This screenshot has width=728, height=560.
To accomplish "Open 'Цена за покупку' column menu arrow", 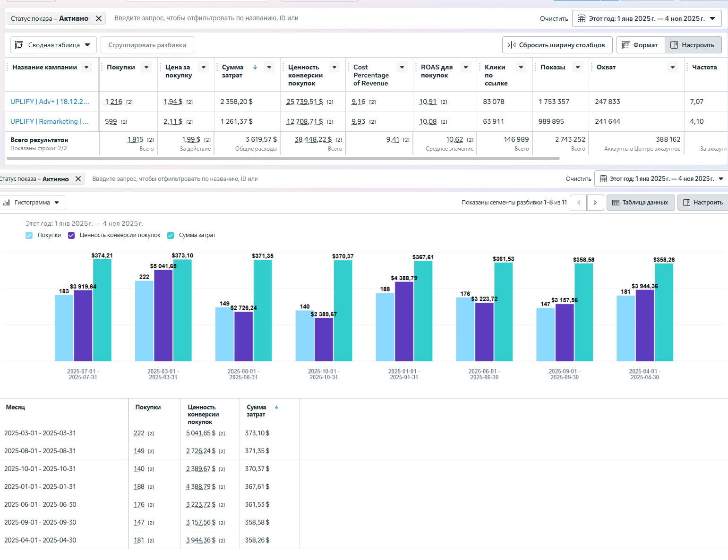I will [x=204, y=67].
